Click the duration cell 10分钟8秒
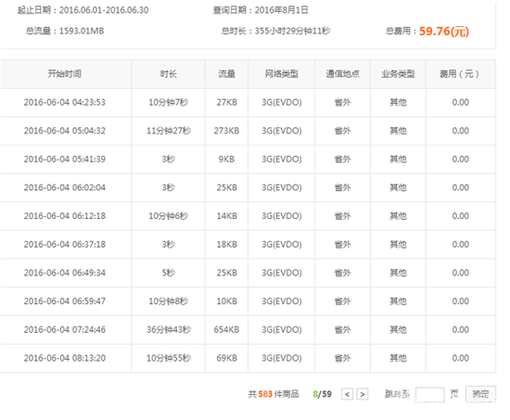The height and width of the screenshot is (420, 510). (x=168, y=301)
